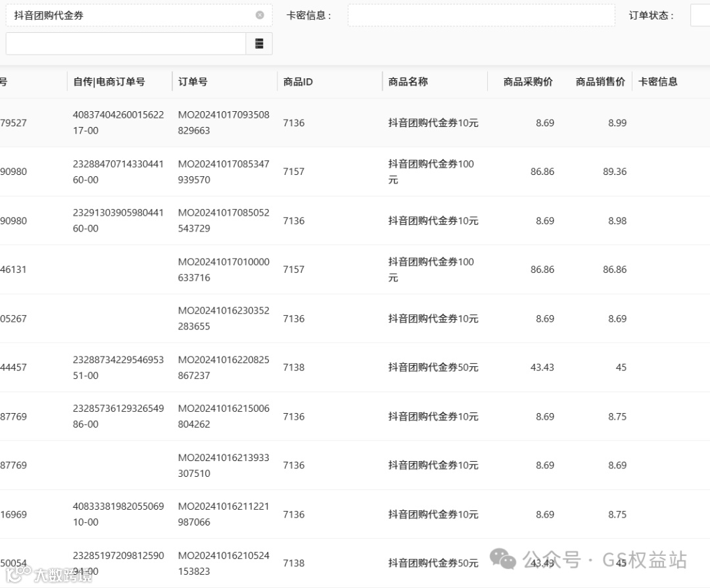Viewport: 710px width, 588px height.
Task: Click the 商品销售价 column header
Action: tap(600, 82)
